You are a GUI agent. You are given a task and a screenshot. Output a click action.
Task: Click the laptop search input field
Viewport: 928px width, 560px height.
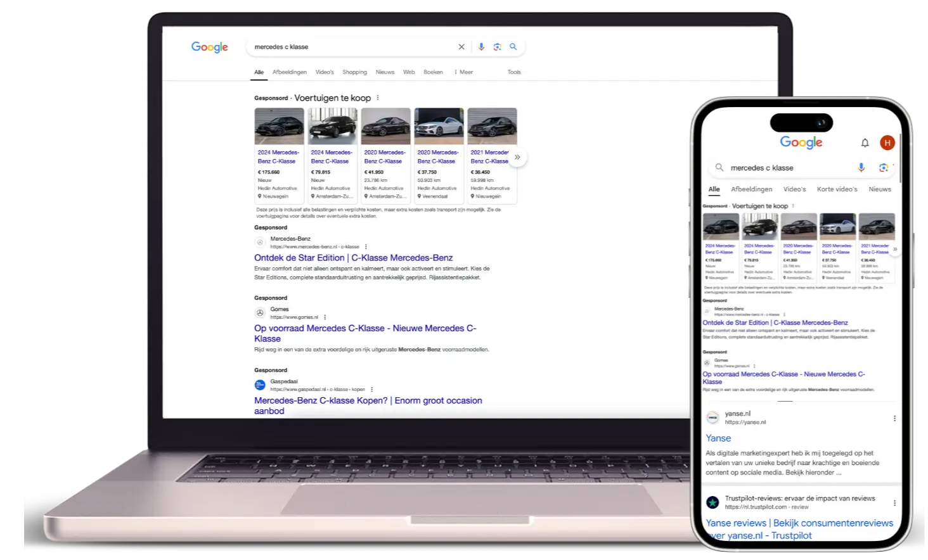click(x=352, y=47)
